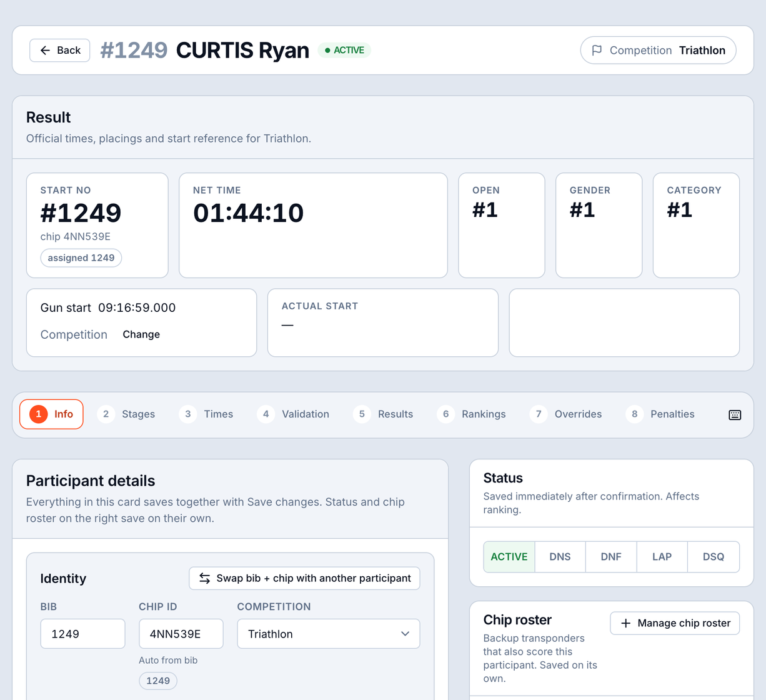Viewport: 766px width, 700px height.
Task: Click the flag icon beside Competition
Action: coord(597,51)
